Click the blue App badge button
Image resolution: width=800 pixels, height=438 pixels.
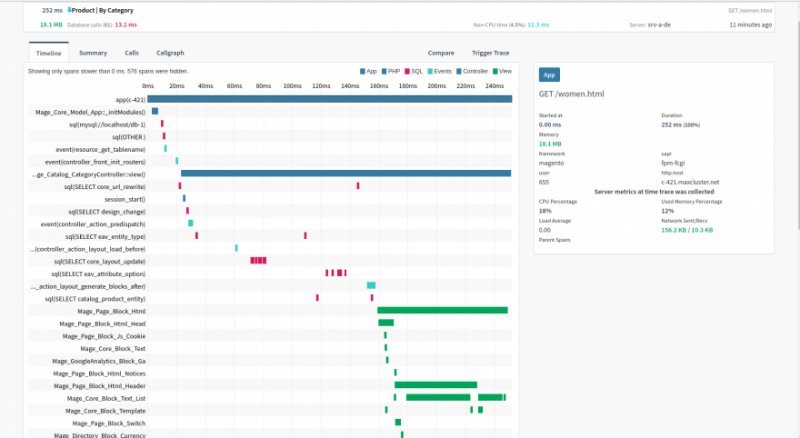(549, 75)
